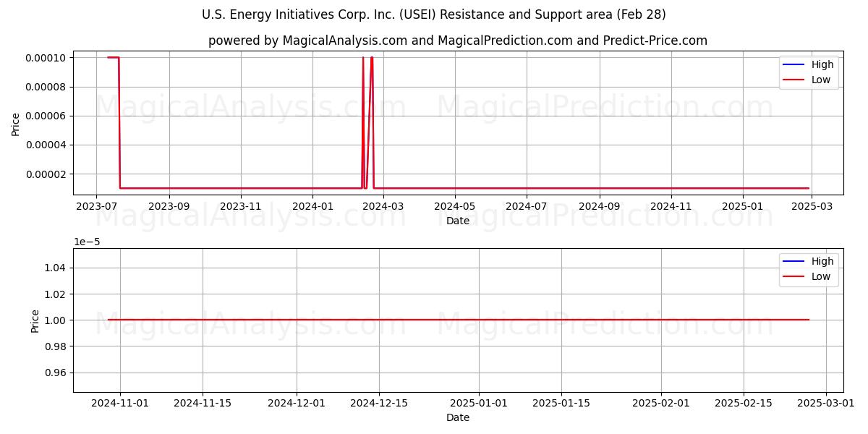The height and width of the screenshot is (434, 868).
Task: Click the 2024-05 date tick label
Action: pos(455,206)
